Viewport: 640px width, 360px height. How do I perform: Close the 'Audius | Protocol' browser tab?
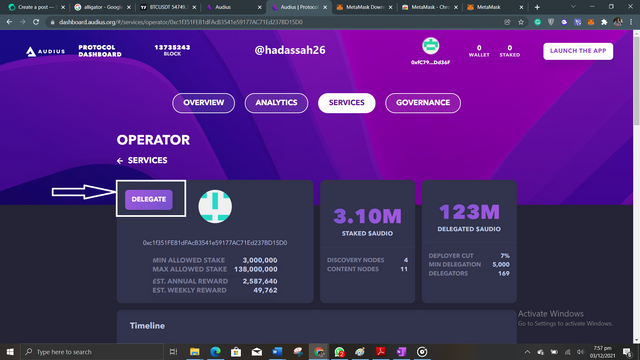(x=325, y=7)
